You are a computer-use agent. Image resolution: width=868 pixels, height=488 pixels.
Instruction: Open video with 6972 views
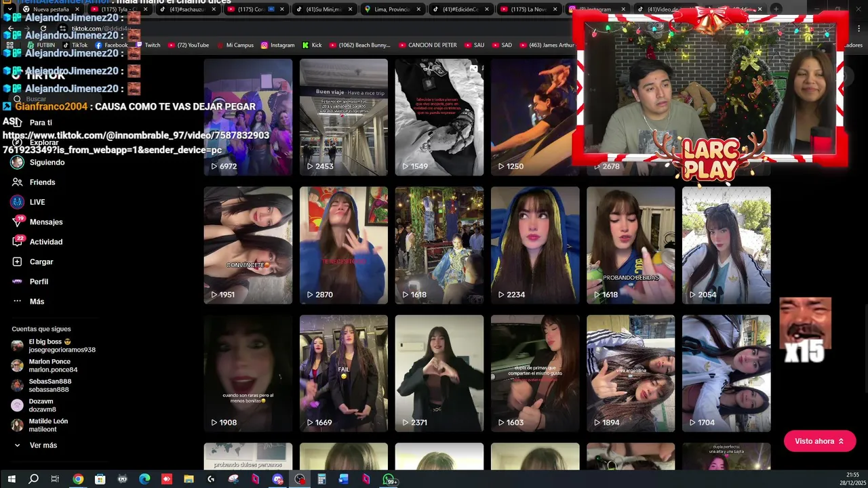(248, 117)
